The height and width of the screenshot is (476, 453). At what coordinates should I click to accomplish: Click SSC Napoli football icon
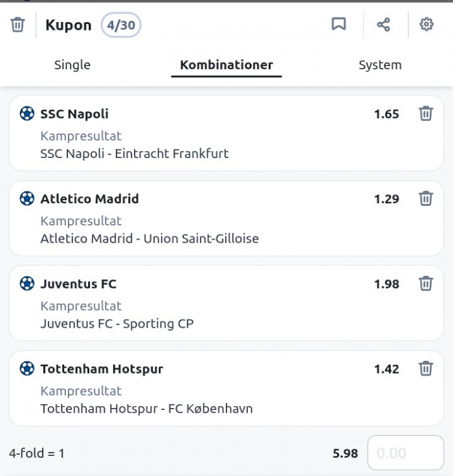coord(27,114)
